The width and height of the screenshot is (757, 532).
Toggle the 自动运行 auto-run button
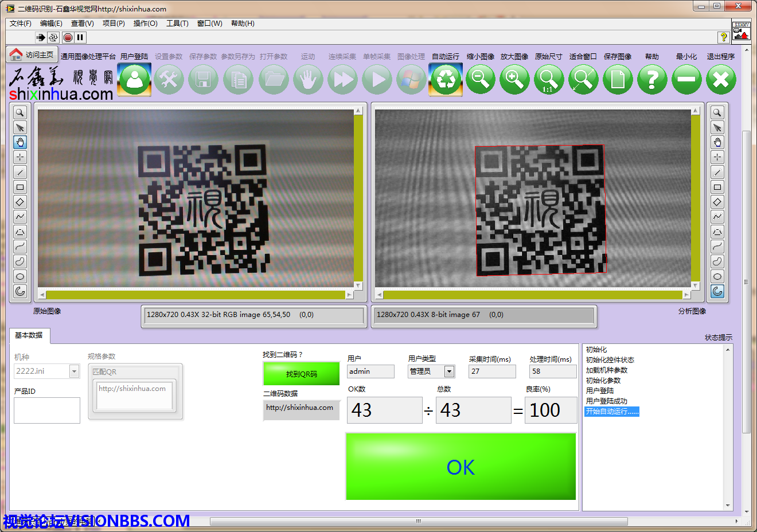click(x=446, y=79)
